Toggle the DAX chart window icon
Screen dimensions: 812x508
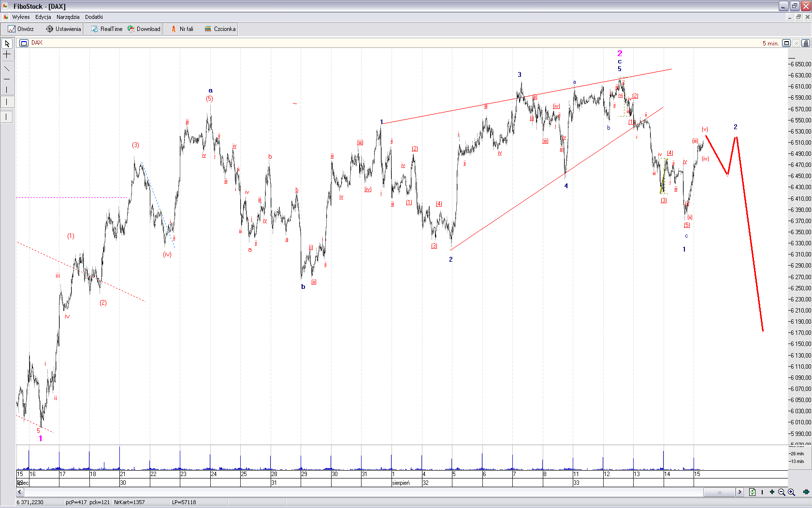pyautogui.click(x=24, y=43)
